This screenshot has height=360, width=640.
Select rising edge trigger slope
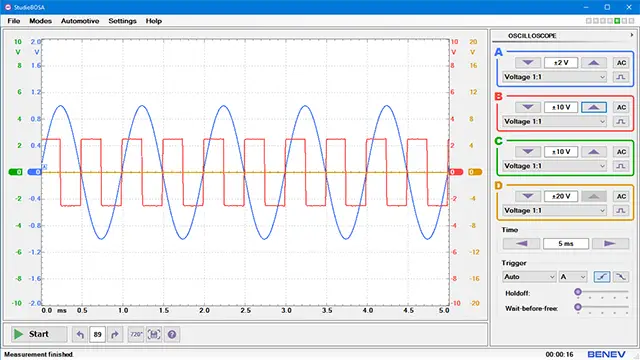602,277
